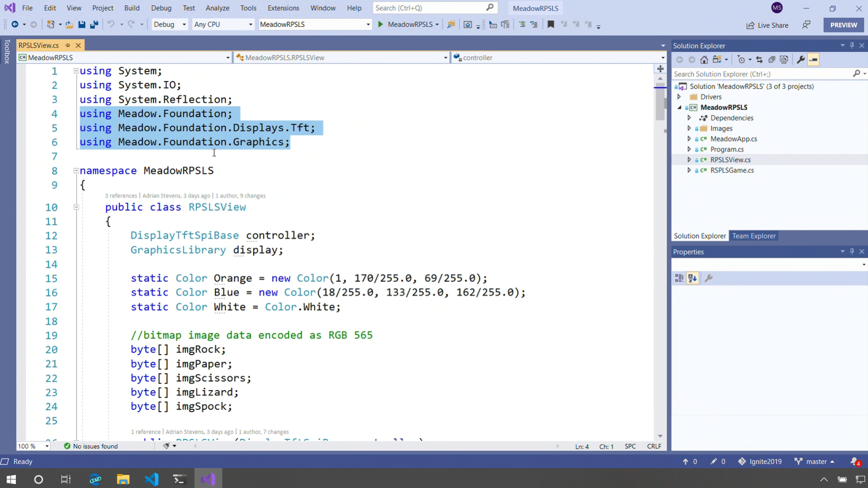This screenshot has width=868, height=488.
Task: Click the bookmark icon in the toolbar
Action: click(551, 24)
